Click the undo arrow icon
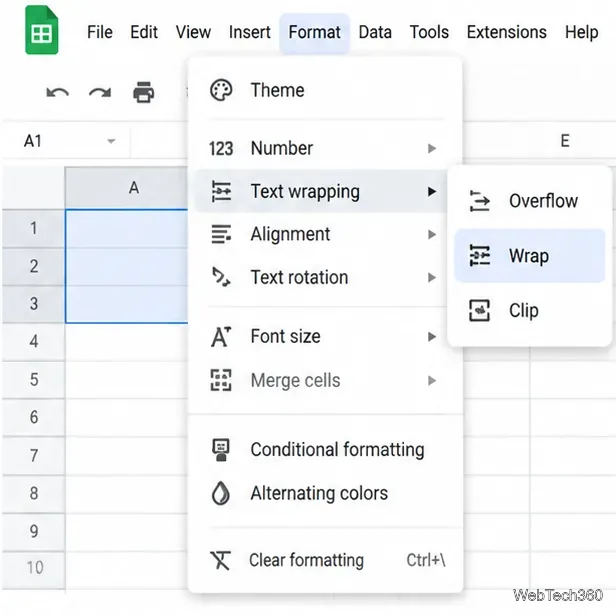Image resolution: width=616 pixels, height=616 pixels. tap(57, 93)
